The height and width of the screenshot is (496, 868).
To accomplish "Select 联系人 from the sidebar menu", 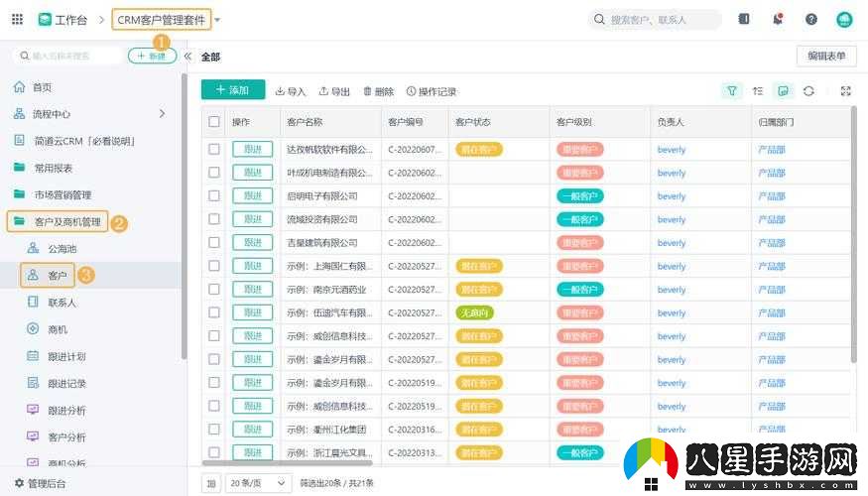I will tap(62, 302).
